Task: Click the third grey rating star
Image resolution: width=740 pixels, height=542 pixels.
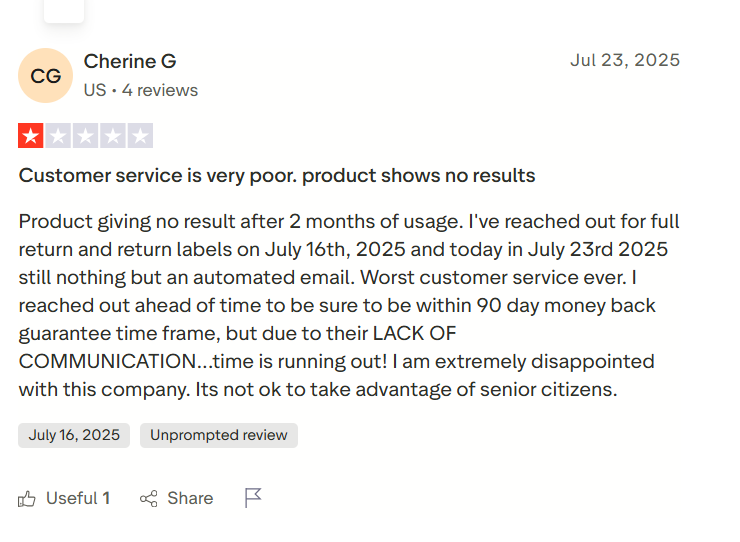Action: coord(86,136)
